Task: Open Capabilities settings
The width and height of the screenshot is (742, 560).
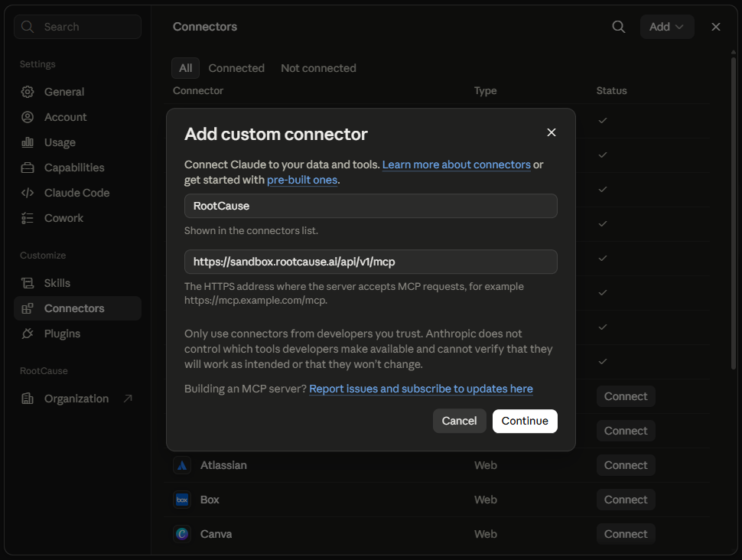Action: pos(77,168)
